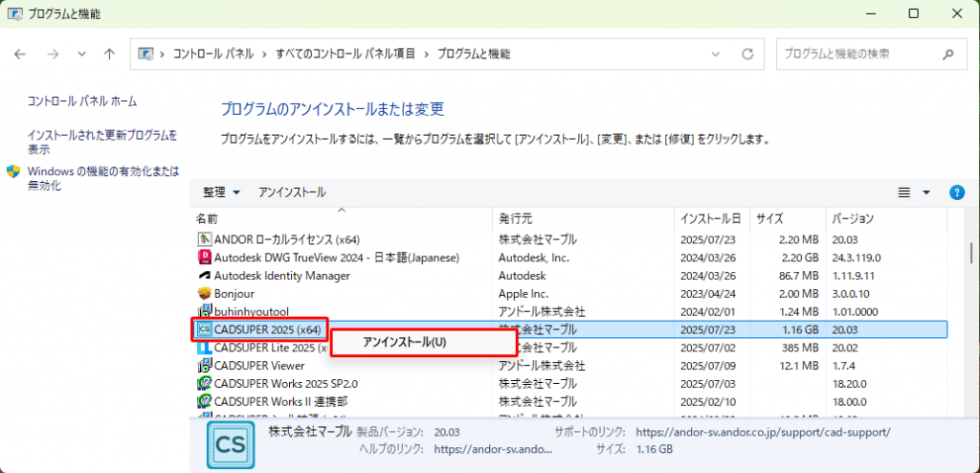This screenshot has width=980, height=473.
Task: Click the 24.3.119.0 version cell
Action: (857, 258)
